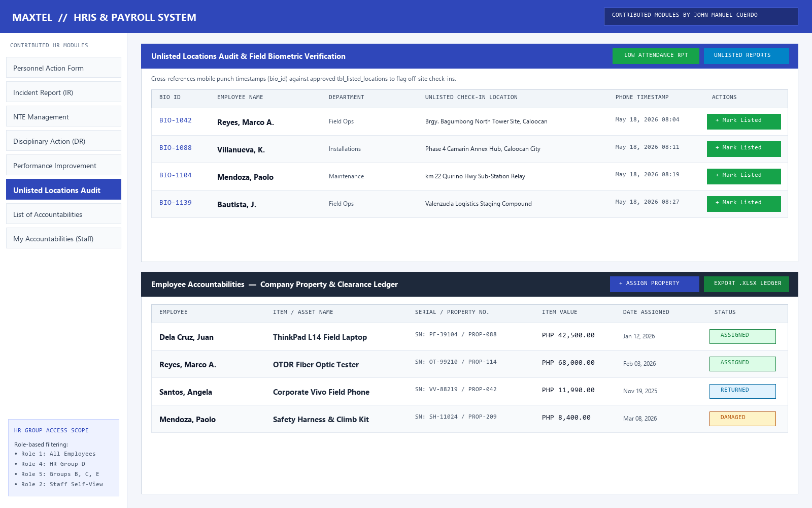
Task: Click ASSIGNED status for Dela Cruz, Juan
Action: [x=742, y=336]
